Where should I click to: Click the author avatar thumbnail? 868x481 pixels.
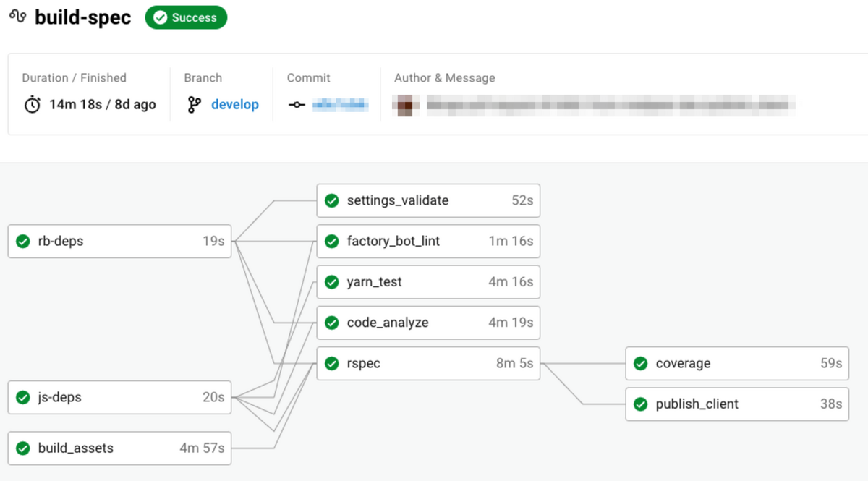click(406, 105)
